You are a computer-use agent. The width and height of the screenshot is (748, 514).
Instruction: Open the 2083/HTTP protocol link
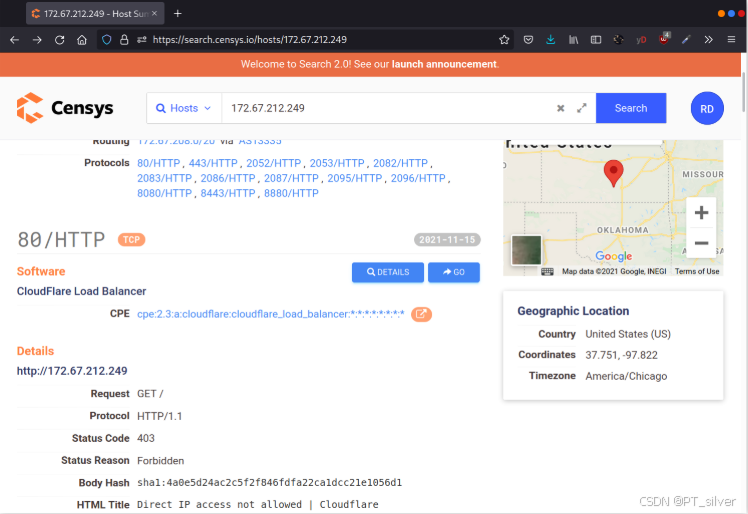coord(164,178)
